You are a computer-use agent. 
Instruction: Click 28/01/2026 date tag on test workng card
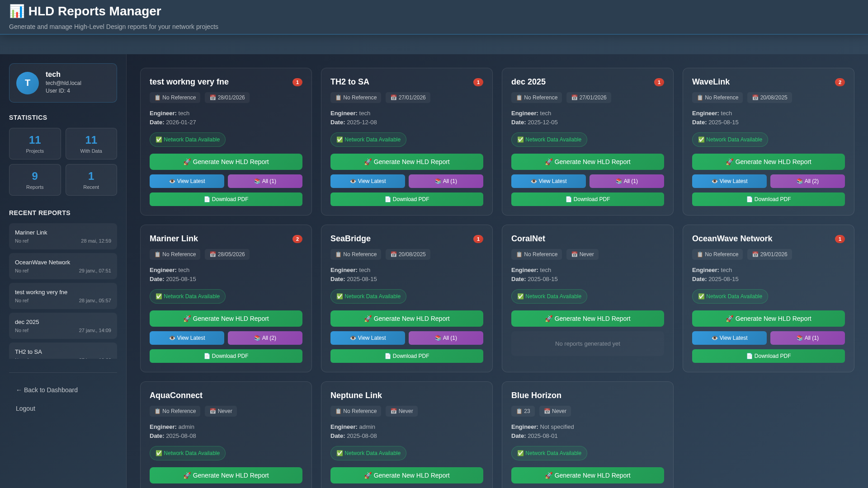pyautogui.click(x=227, y=98)
